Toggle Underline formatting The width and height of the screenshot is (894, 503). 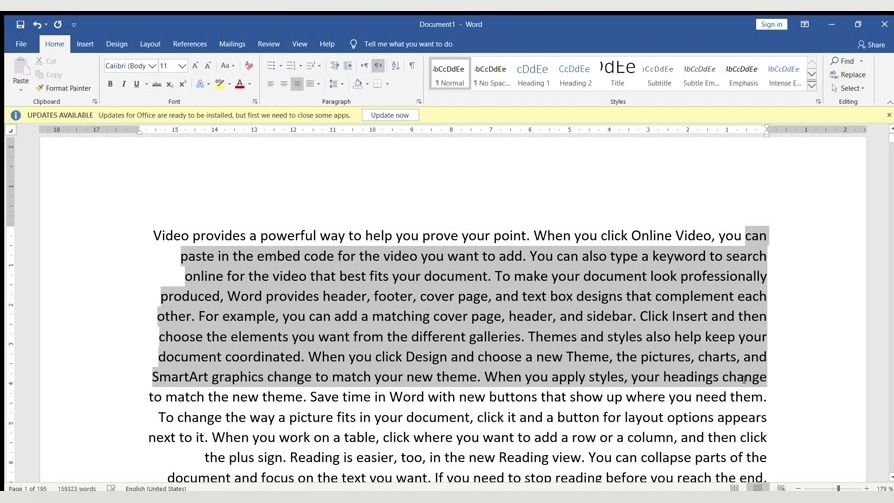pos(136,84)
